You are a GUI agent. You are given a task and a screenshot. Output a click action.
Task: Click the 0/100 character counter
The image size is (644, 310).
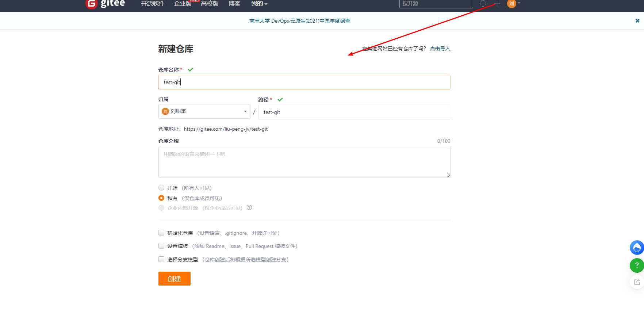coord(444,141)
